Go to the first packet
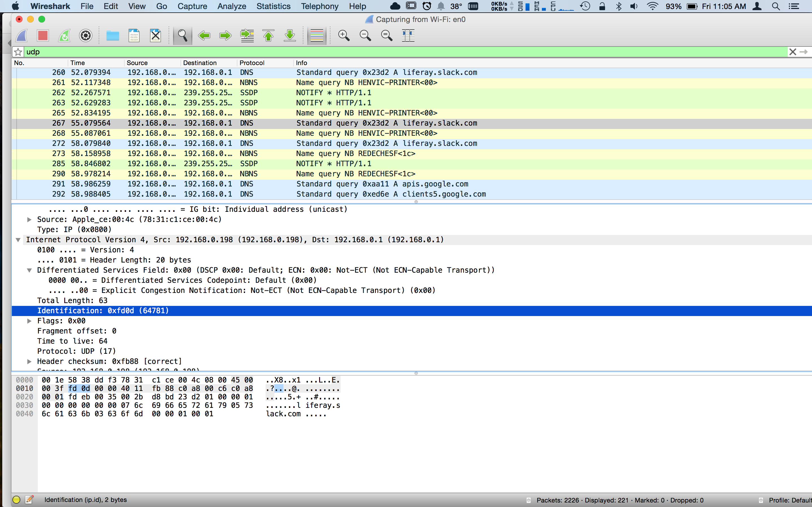Viewport: 812px width, 507px height. [x=268, y=35]
